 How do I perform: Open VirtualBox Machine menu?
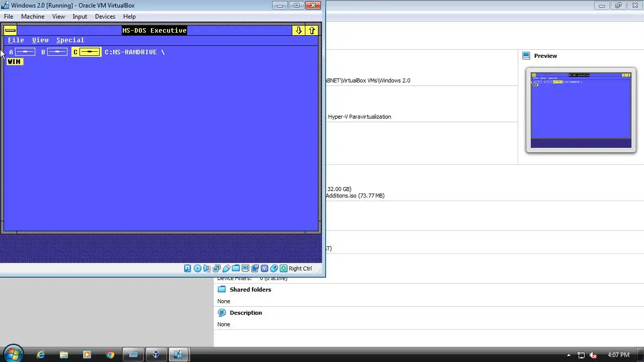click(33, 17)
